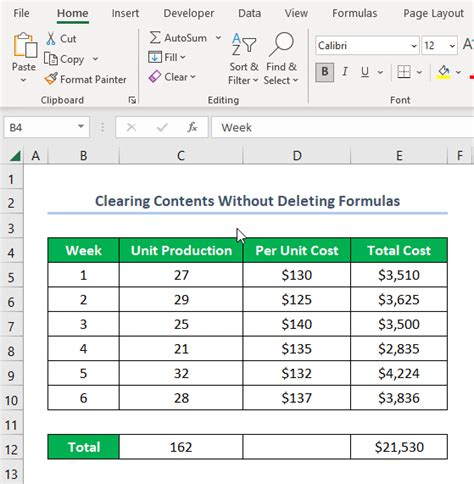
Task: Expand the Underline style arrow
Action: 380,72
